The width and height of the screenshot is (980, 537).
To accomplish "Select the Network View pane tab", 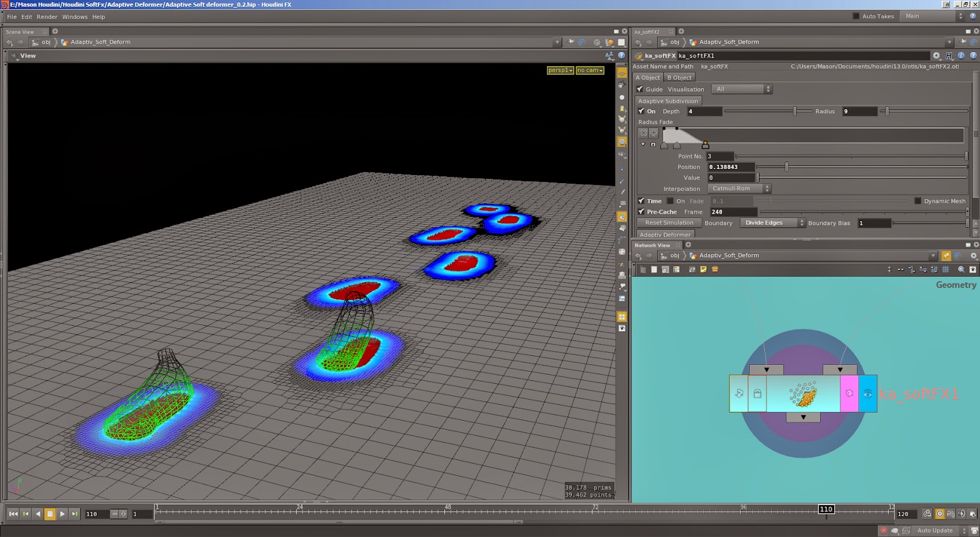I will point(652,246).
